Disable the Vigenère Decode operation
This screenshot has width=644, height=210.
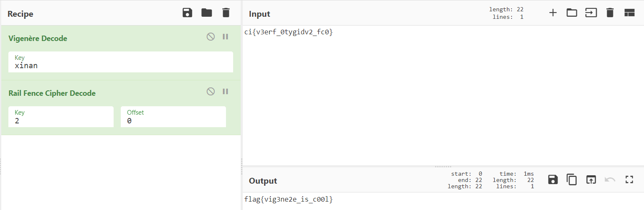tap(210, 37)
